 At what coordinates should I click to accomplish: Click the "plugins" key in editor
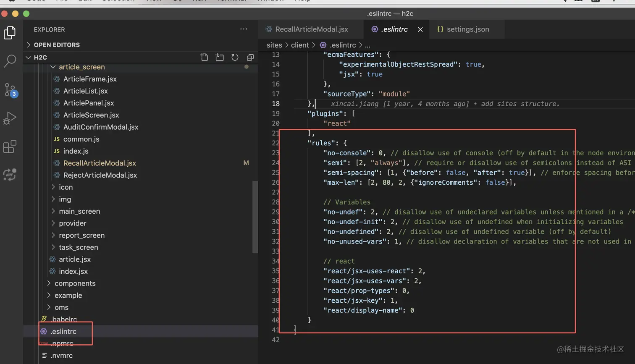click(x=325, y=114)
